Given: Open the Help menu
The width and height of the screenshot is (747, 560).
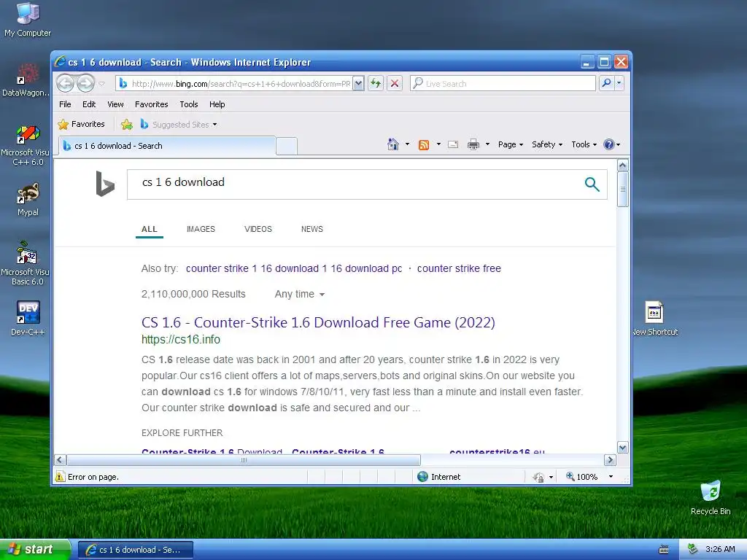Looking at the screenshot, I should click(x=217, y=104).
